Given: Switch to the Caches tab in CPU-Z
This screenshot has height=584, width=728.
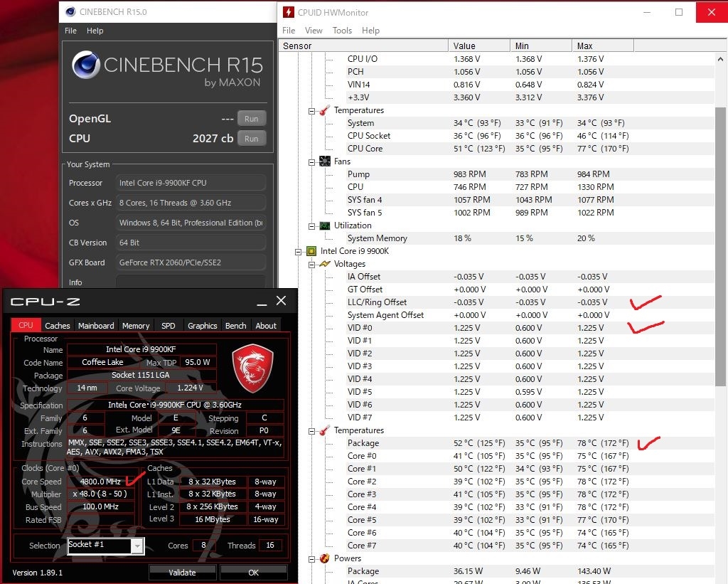Looking at the screenshot, I should (x=57, y=326).
